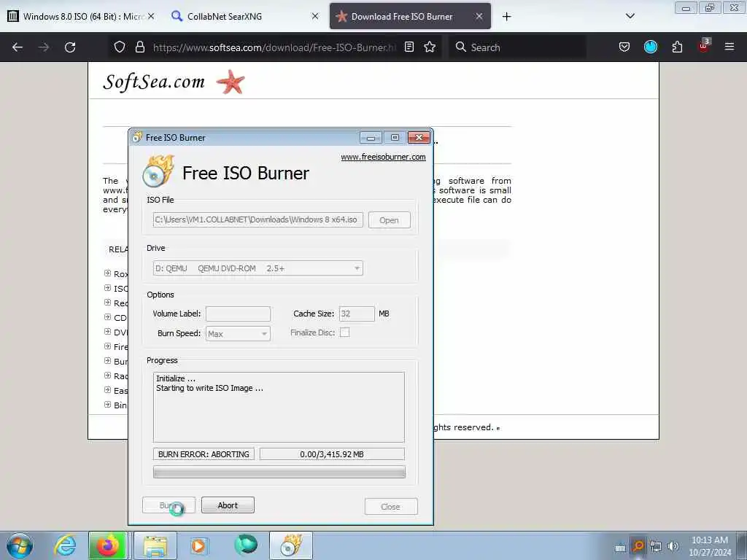Click the Progress log text area

tap(279, 407)
